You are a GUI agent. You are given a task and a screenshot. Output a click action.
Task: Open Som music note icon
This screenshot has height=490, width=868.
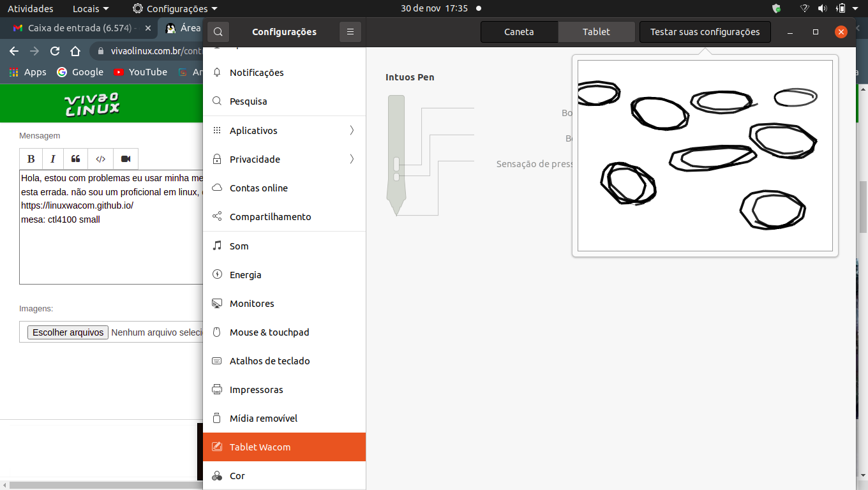(x=217, y=246)
